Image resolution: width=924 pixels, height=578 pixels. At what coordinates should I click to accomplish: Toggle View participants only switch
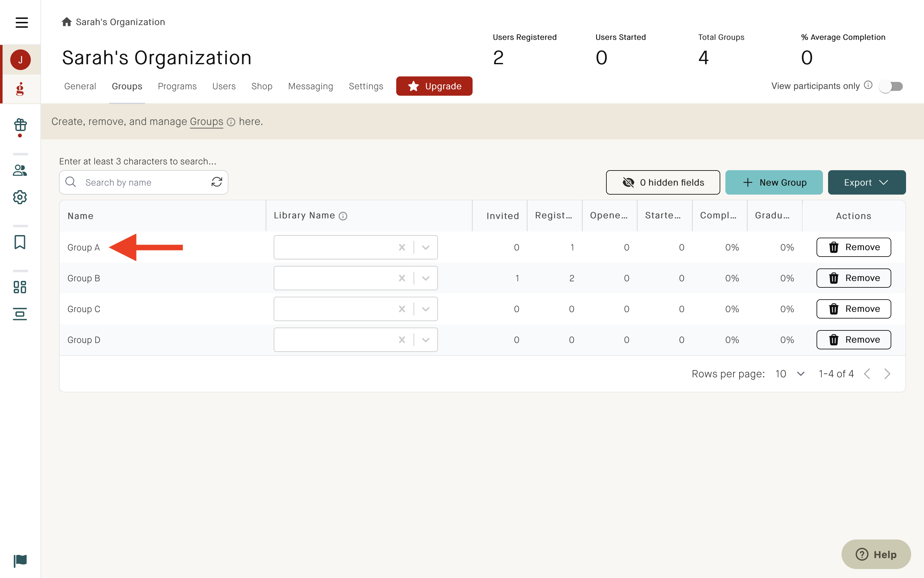[891, 86]
